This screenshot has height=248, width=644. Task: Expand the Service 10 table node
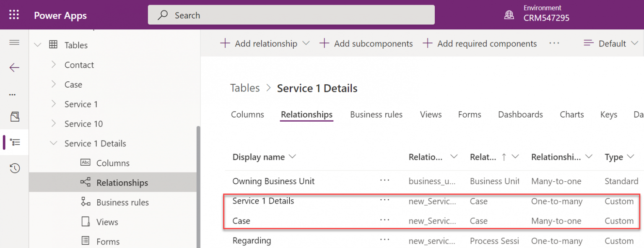tap(53, 123)
